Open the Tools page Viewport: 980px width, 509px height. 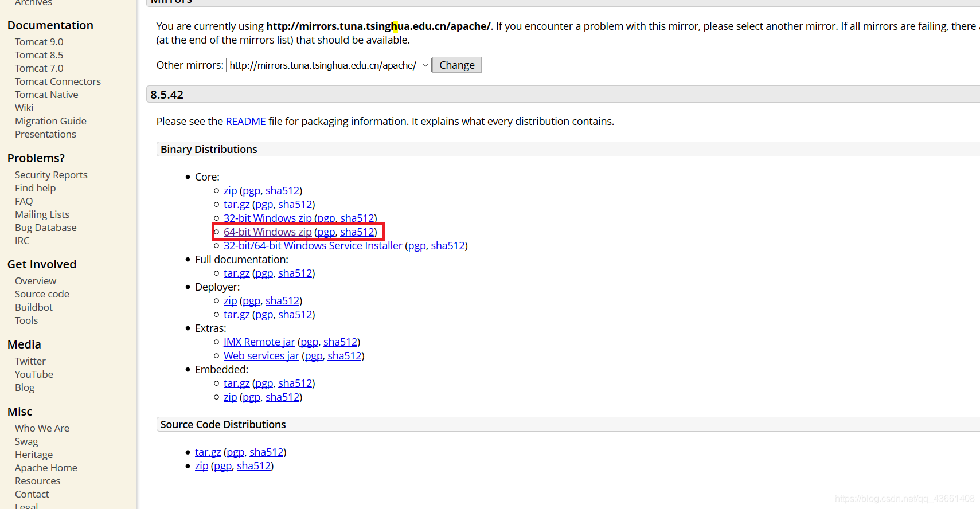point(26,320)
